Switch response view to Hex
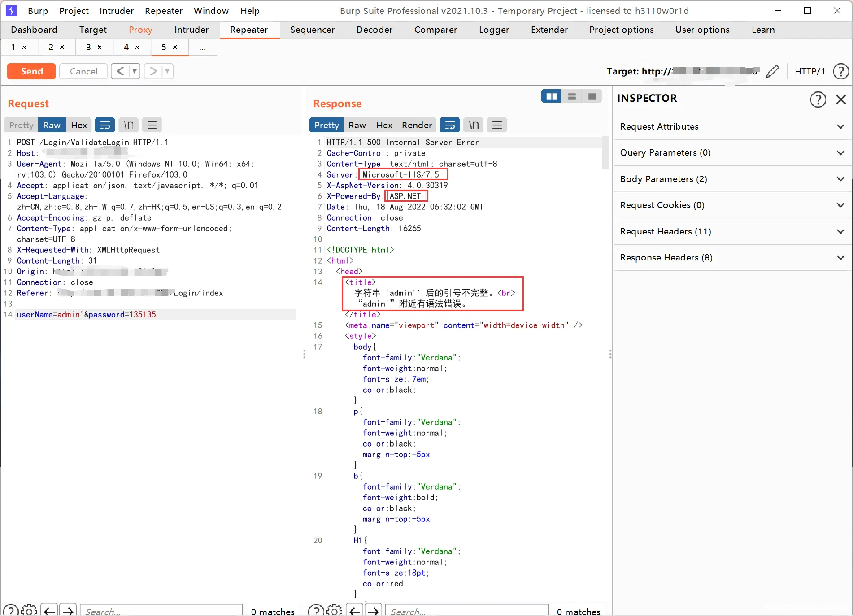 click(384, 125)
